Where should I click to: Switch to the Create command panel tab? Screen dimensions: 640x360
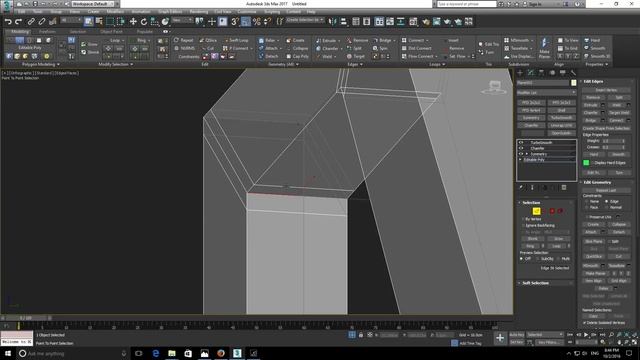tap(520, 73)
